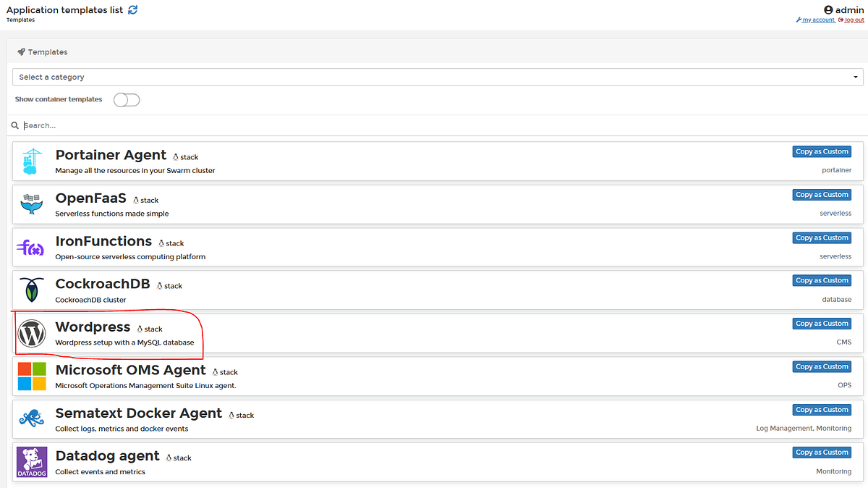
Task: Click 'Wordpress setup with a MySQL database'
Action: point(124,342)
